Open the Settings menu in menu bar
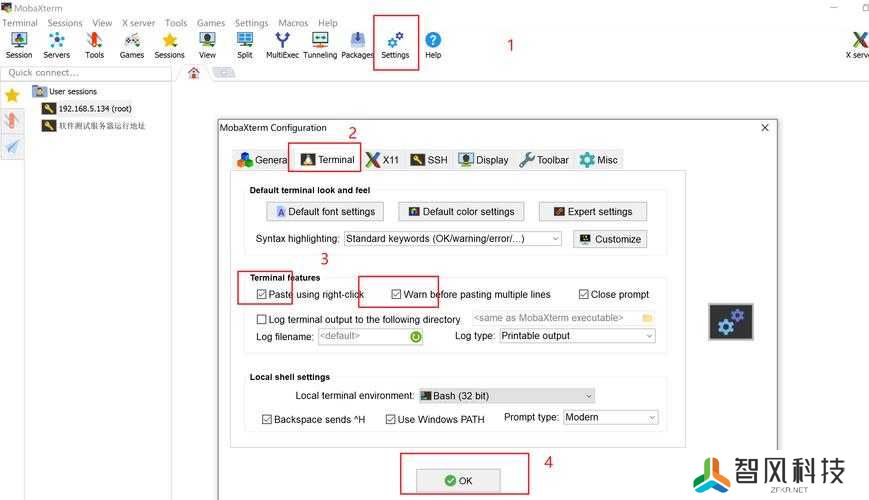This screenshot has width=869, height=500. pos(251,23)
